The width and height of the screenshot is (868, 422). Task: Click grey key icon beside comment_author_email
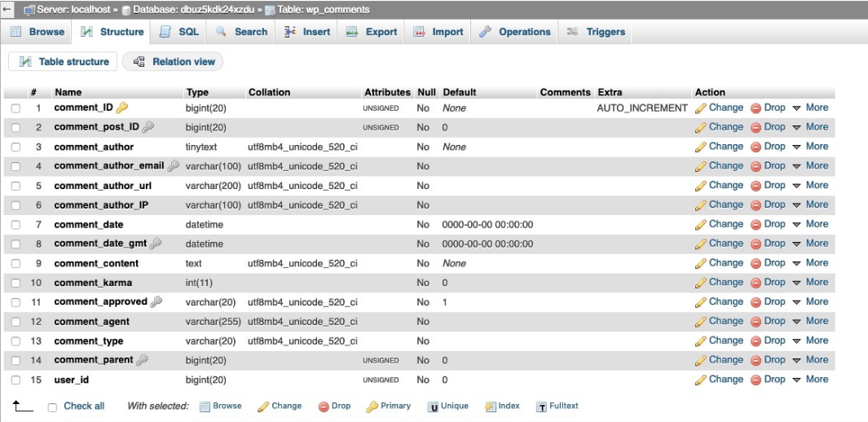click(174, 166)
